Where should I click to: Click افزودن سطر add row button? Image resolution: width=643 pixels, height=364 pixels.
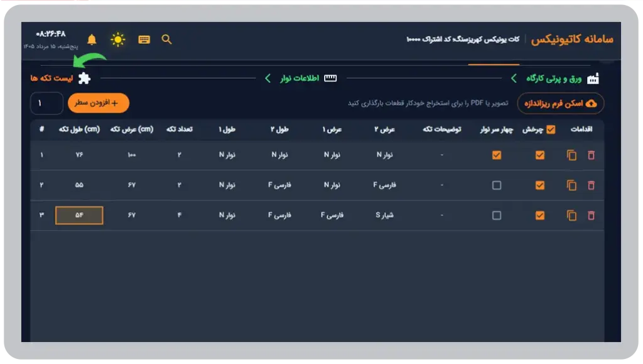[x=99, y=103]
